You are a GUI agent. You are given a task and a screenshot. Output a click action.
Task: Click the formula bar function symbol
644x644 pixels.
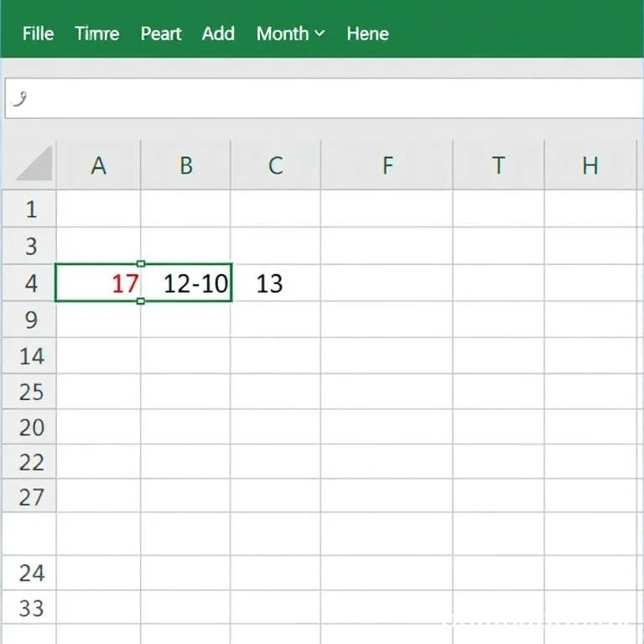[x=20, y=99]
